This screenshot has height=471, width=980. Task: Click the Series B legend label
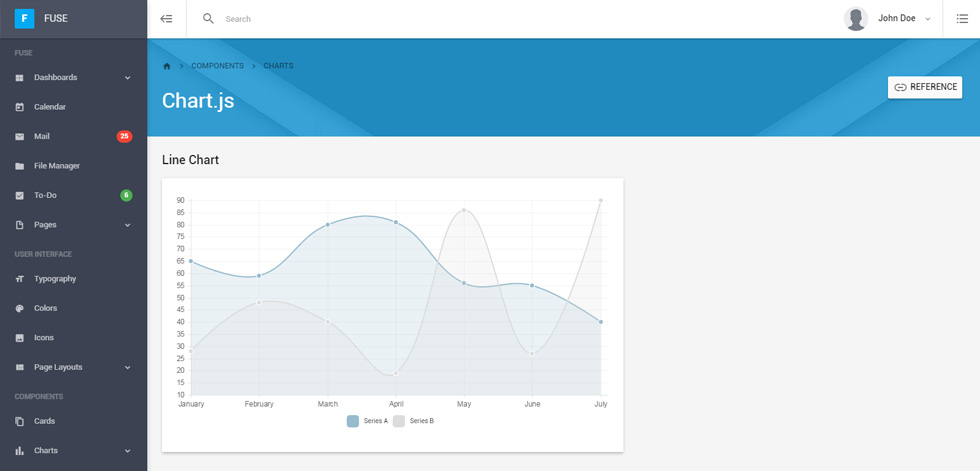pyautogui.click(x=422, y=421)
